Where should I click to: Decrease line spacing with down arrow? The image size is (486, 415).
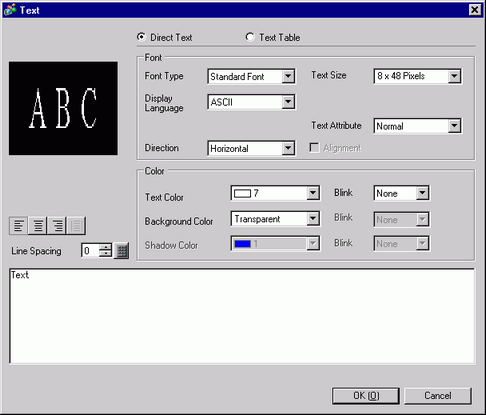tap(105, 254)
